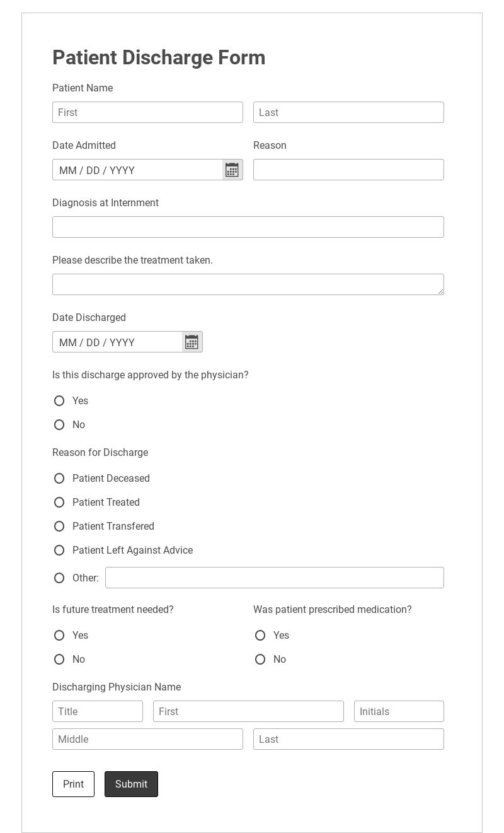The image size is (504, 833).
Task: Open the Date Discharged calendar picker
Action: (192, 342)
